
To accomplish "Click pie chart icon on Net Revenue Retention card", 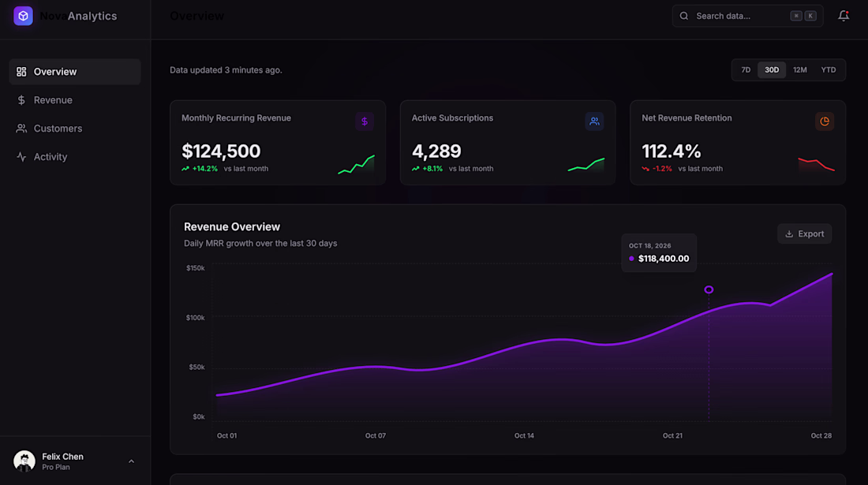I will click(x=825, y=121).
